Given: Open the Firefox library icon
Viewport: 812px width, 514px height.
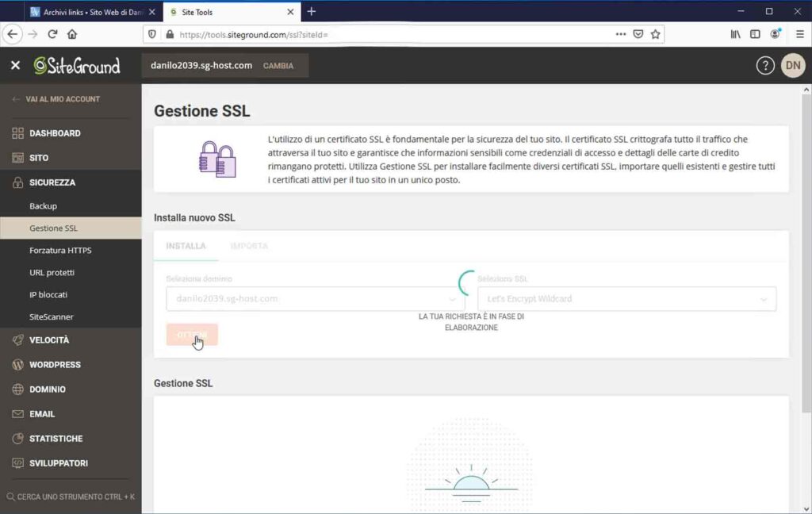Looking at the screenshot, I should pos(735,34).
